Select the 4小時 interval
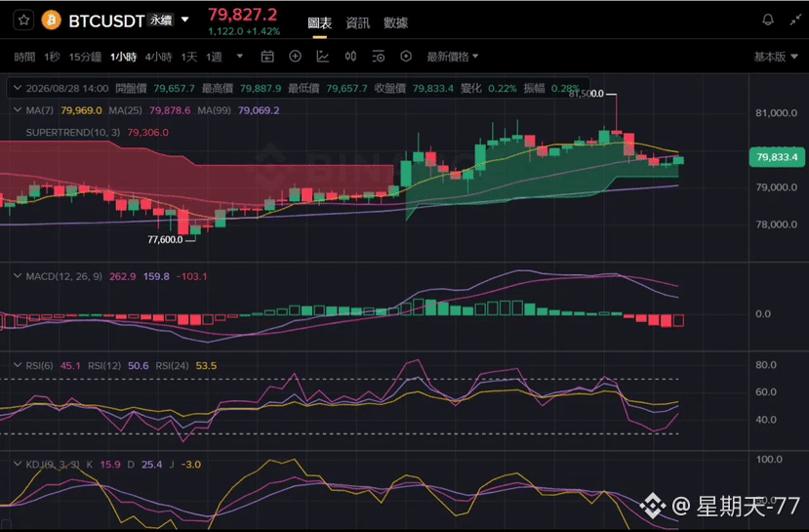Image resolution: width=809 pixels, height=532 pixels. (158, 57)
